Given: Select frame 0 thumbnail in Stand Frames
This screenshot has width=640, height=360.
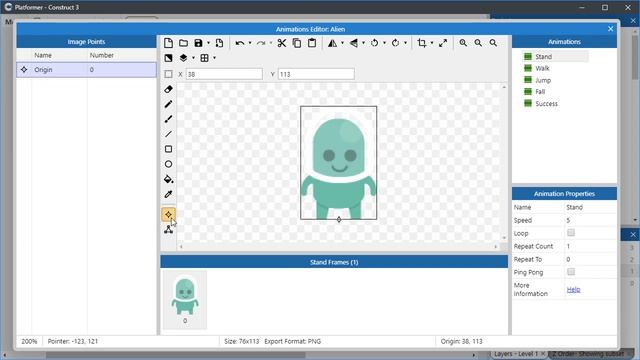Looking at the screenshot, I should 185,300.
